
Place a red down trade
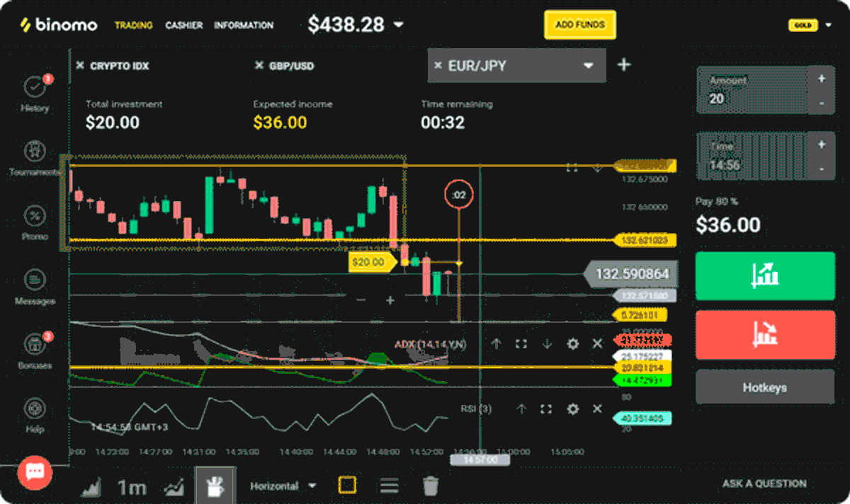click(766, 335)
